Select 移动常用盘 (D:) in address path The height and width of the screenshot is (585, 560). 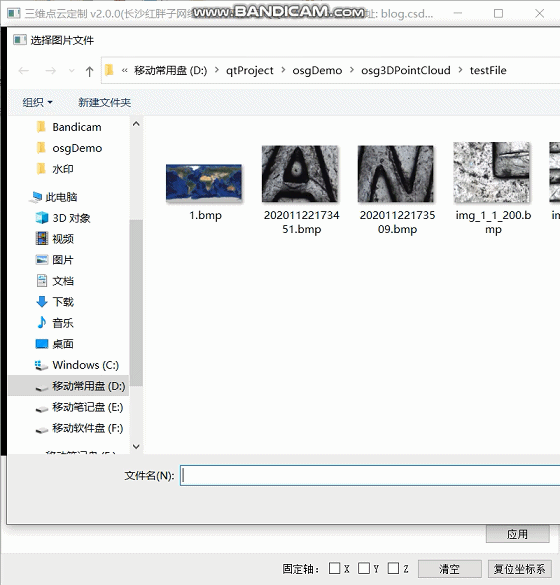click(170, 70)
